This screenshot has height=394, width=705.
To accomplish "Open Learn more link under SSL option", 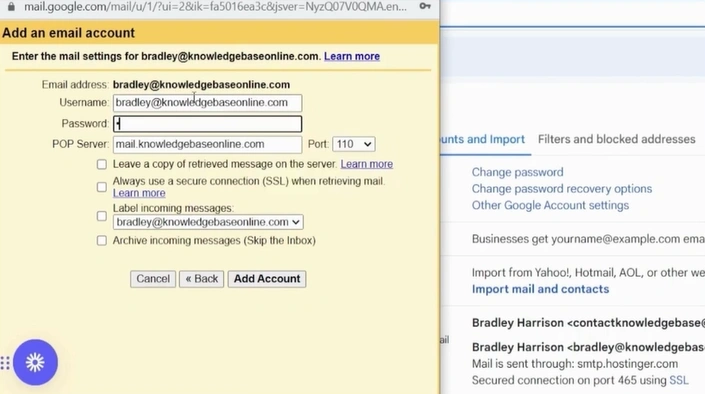I will (139, 193).
